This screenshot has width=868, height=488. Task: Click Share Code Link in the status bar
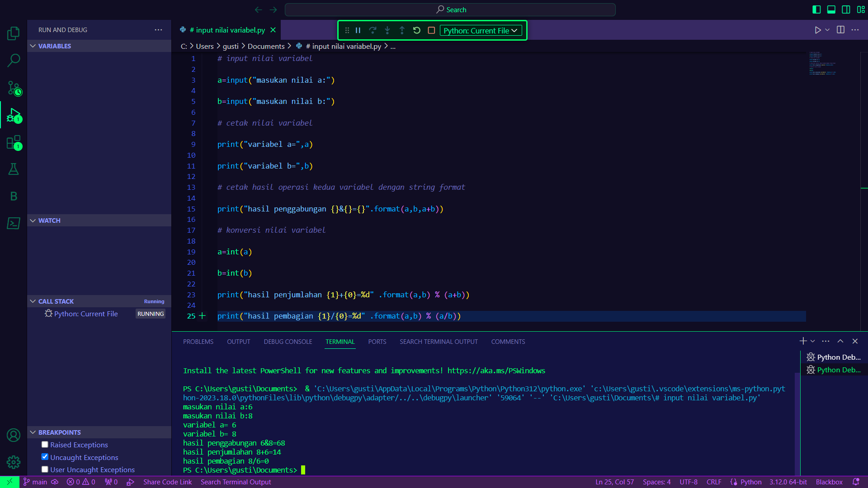click(167, 482)
